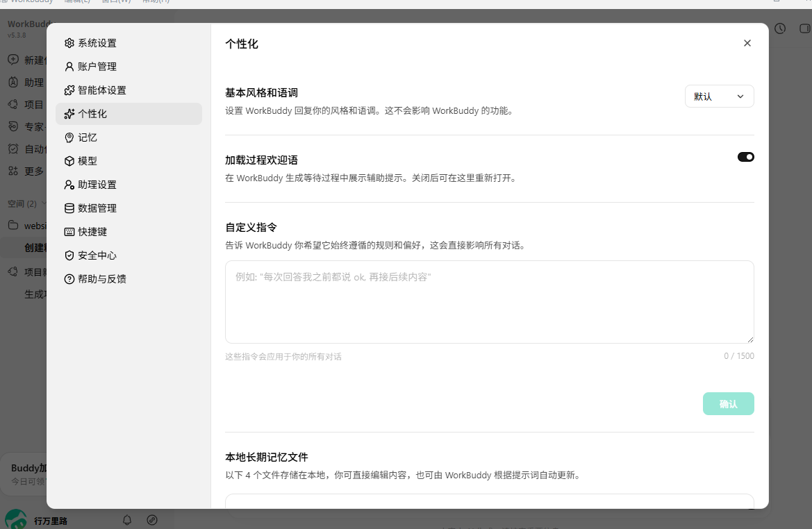Click the 记忆 icon in sidebar
812x529 pixels.
coord(69,137)
